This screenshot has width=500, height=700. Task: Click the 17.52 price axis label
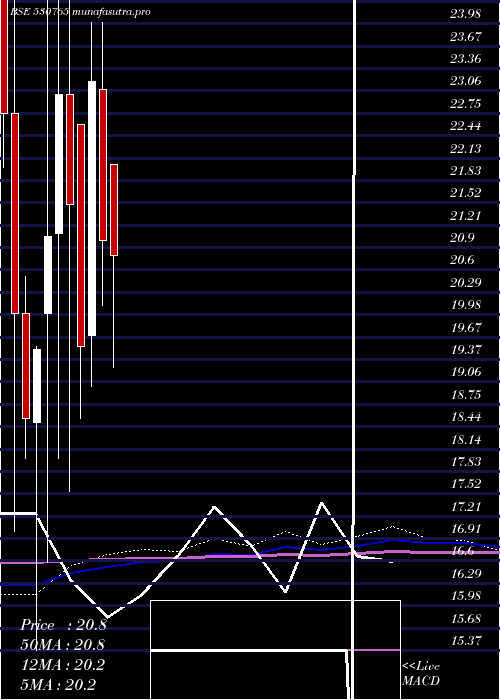click(465, 484)
